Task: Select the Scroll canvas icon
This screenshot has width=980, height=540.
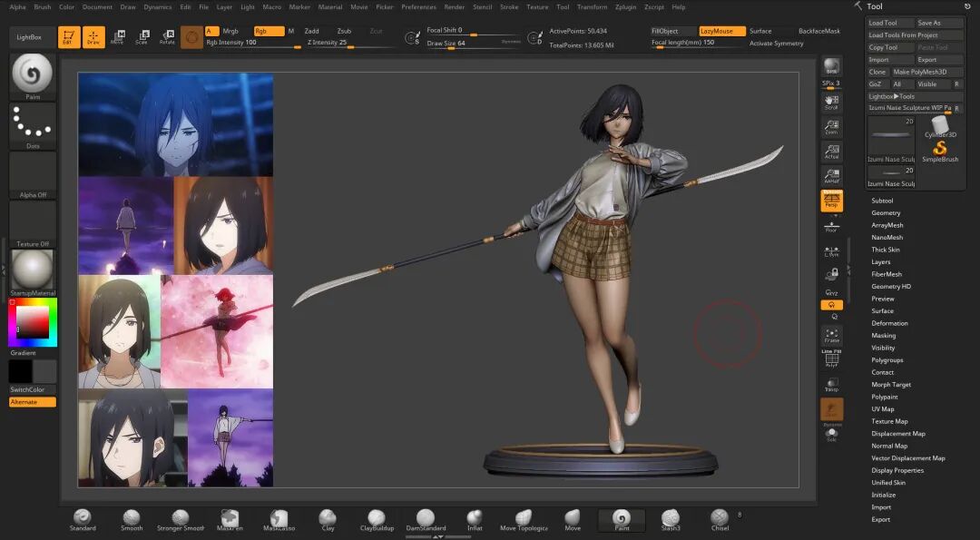Action: [x=831, y=103]
